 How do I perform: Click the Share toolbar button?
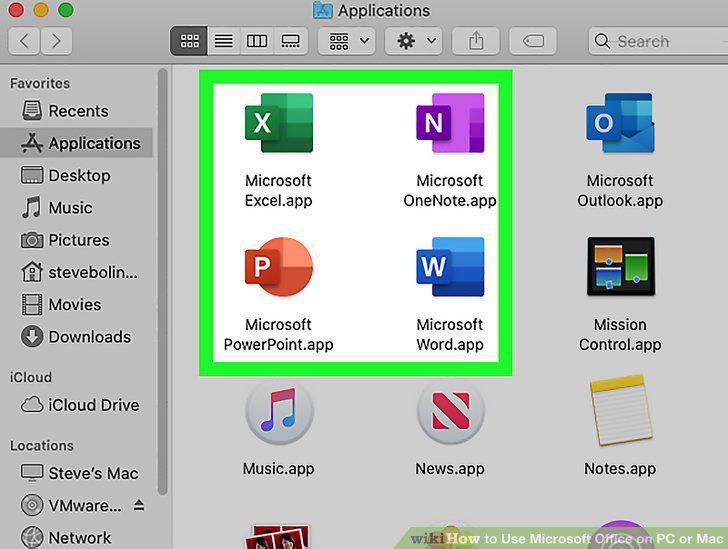pyautogui.click(x=476, y=41)
